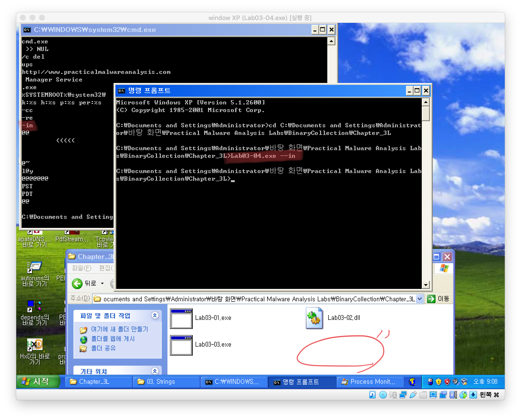Switch to 03. Strings taskbar button
Viewport: 521px width, 420px height.
coord(167,382)
